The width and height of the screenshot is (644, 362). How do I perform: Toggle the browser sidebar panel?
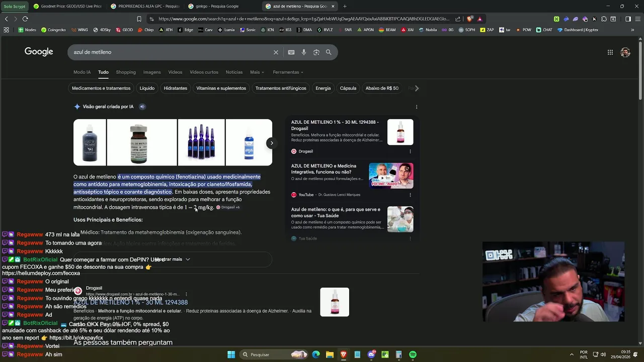click(628, 19)
